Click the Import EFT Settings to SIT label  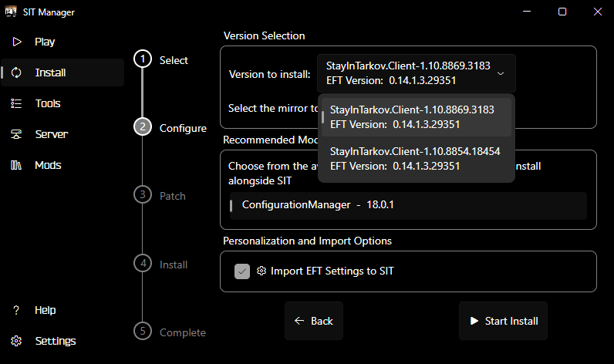click(x=332, y=271)
